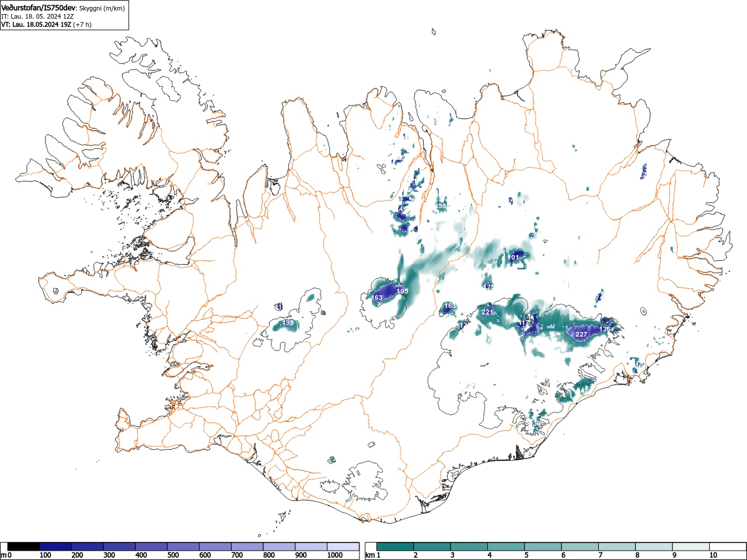Select the 1–2 km dark teal swatch
The image size is (747, 560).
pos(395,547)
